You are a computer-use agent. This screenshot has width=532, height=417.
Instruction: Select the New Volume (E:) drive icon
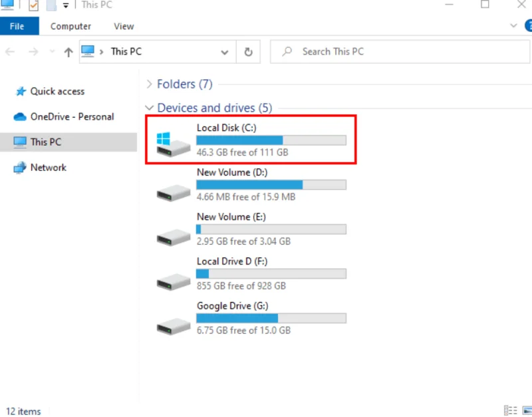point(173,237)
